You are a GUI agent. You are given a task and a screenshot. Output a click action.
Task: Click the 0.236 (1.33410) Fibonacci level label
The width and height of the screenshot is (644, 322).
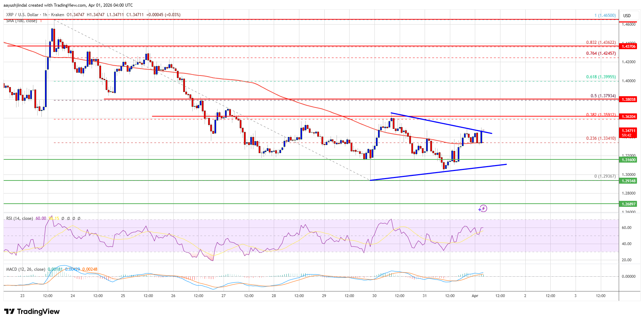pos(601,138)
